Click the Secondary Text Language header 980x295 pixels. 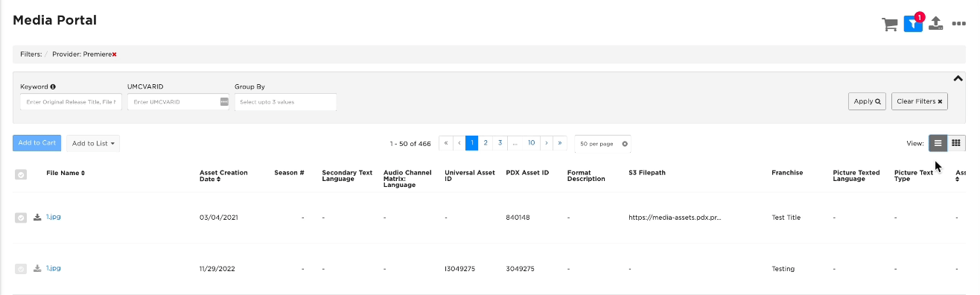pyautogui.click(x=347, y=176)
